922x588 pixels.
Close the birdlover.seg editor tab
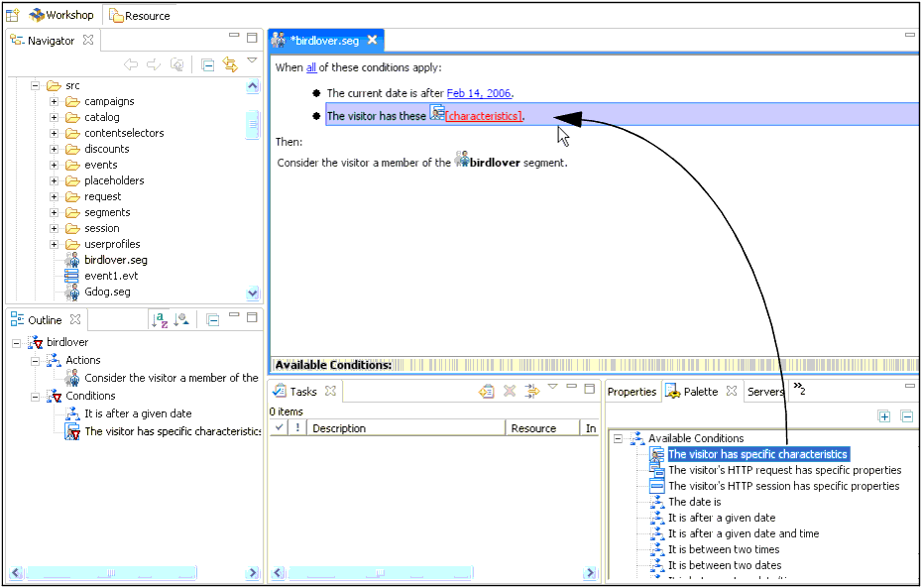[x=372, y=40]
